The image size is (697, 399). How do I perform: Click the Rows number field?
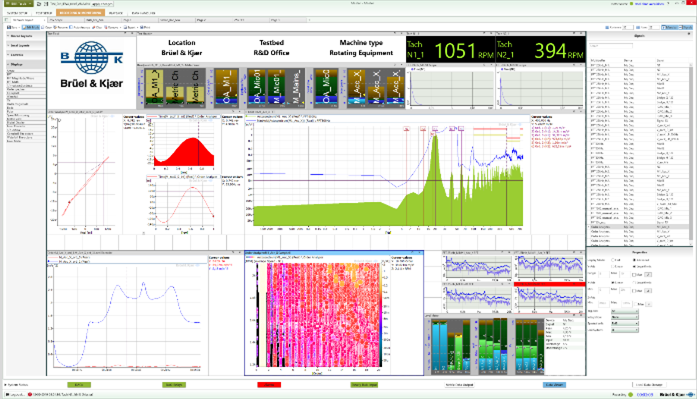(654, 28)
